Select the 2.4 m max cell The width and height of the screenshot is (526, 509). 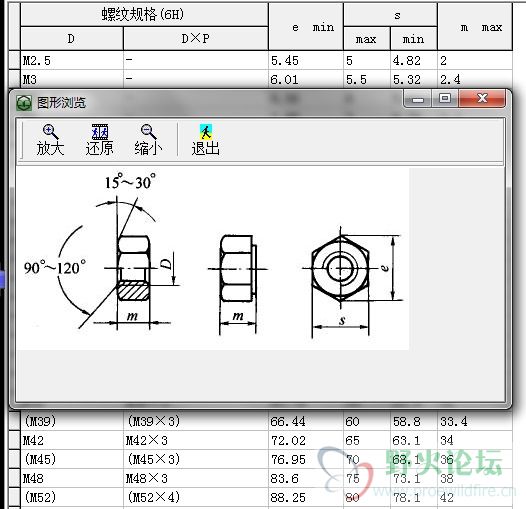pos(475,80)
